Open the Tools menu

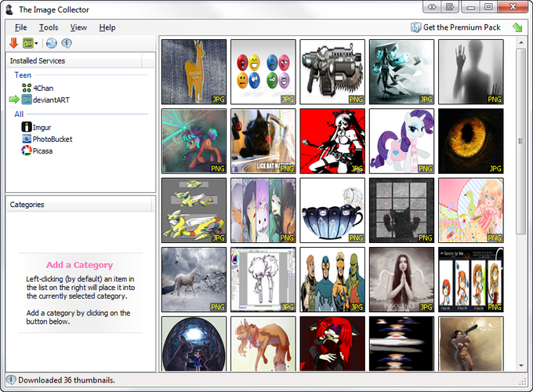(49, 27)
